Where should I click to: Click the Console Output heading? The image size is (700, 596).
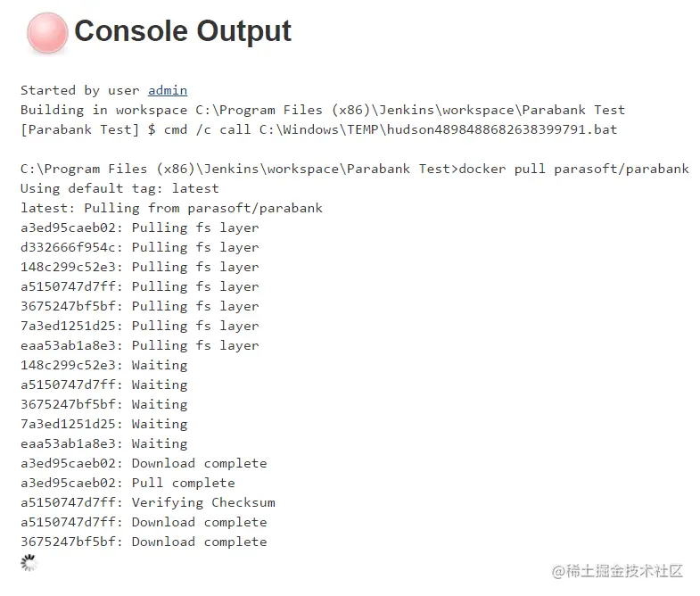click(x=183, y=31)
